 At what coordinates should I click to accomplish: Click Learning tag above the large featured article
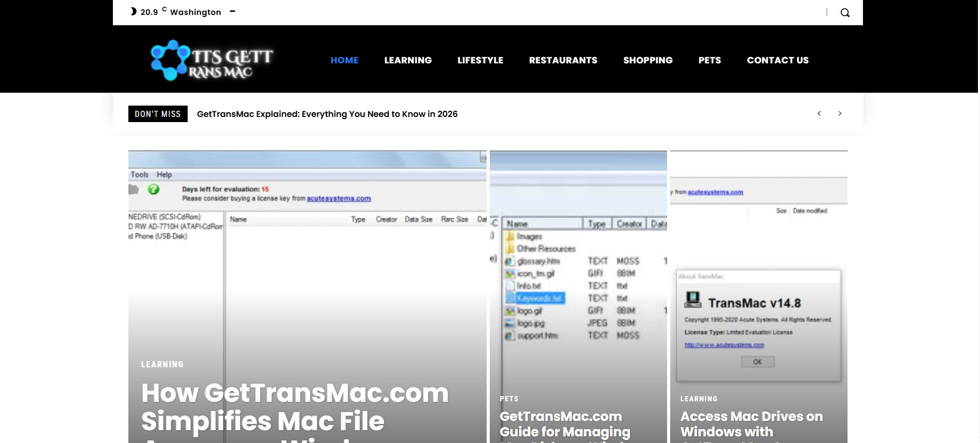point(162,364)
